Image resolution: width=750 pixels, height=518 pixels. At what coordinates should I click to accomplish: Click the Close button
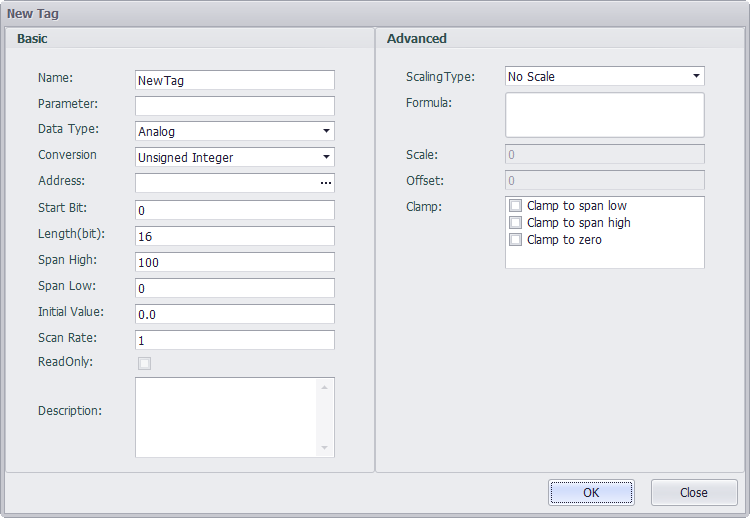point(694,492)
